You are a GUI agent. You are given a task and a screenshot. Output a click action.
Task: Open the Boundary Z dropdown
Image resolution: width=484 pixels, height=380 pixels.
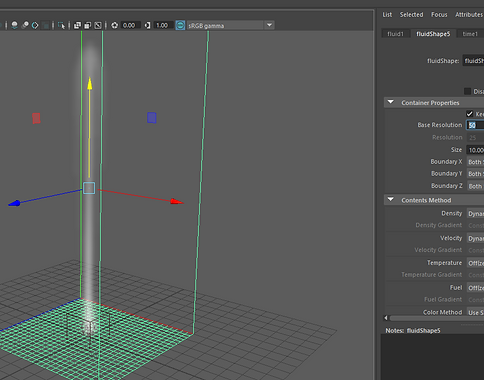[x=475, y=186]
